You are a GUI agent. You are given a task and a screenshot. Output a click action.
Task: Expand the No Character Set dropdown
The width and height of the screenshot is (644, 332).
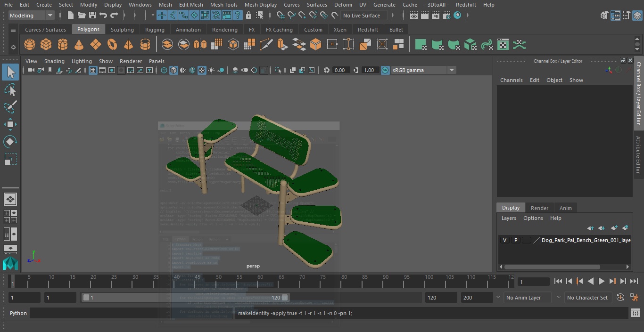pyautogui.click(x=559, y=297)
